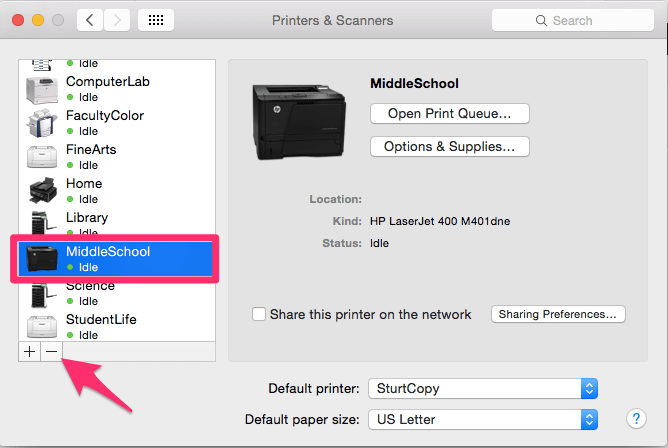Select the MiddleSchool printer in the list

(x=114, y=259)
